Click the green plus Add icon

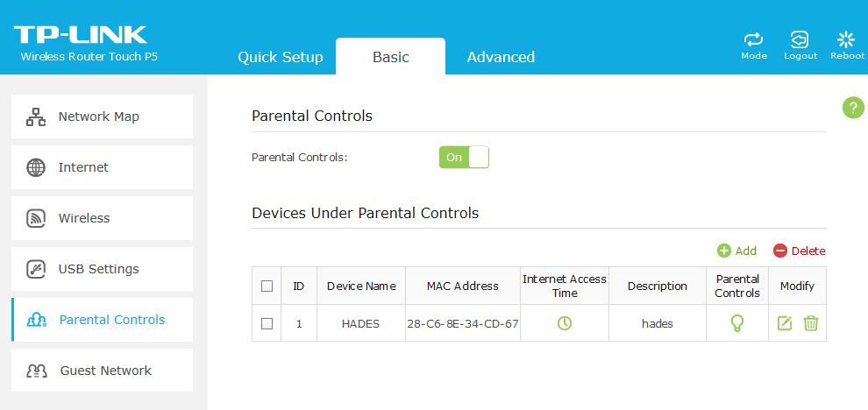pos(724,251)
